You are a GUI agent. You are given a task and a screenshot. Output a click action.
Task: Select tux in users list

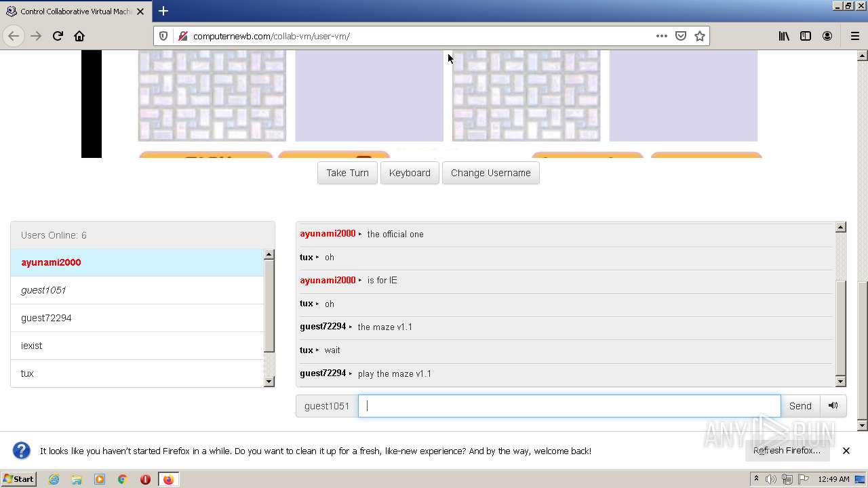pos(137,373)
